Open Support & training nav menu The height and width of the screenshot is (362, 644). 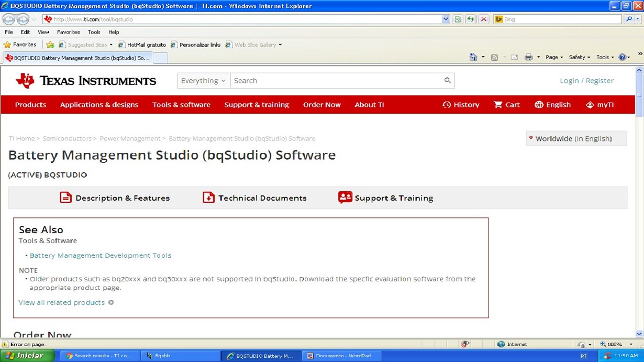[257, 105]
